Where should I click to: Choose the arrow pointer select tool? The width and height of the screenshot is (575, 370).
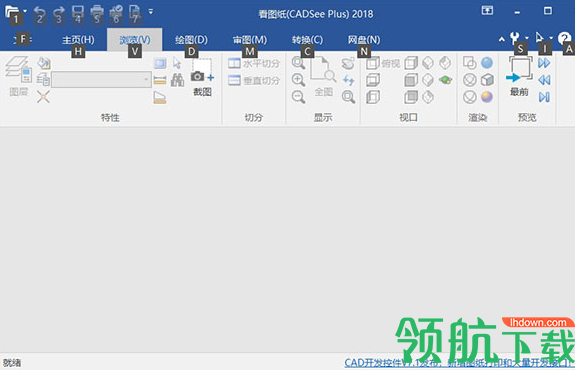pyautogui.click(x=177, y=63)
